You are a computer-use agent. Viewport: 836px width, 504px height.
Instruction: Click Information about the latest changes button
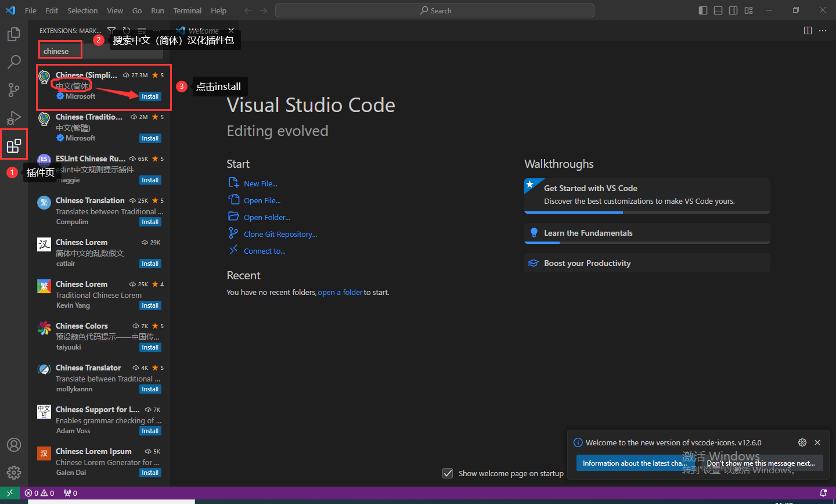[635, 463]
